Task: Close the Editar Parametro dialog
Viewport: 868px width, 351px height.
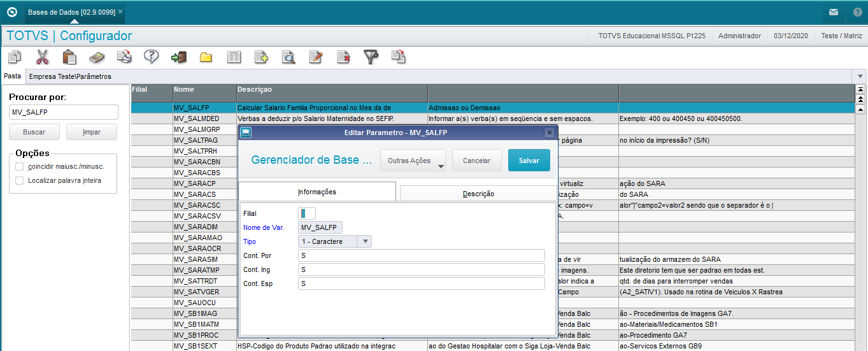Action: coord(549,133)
